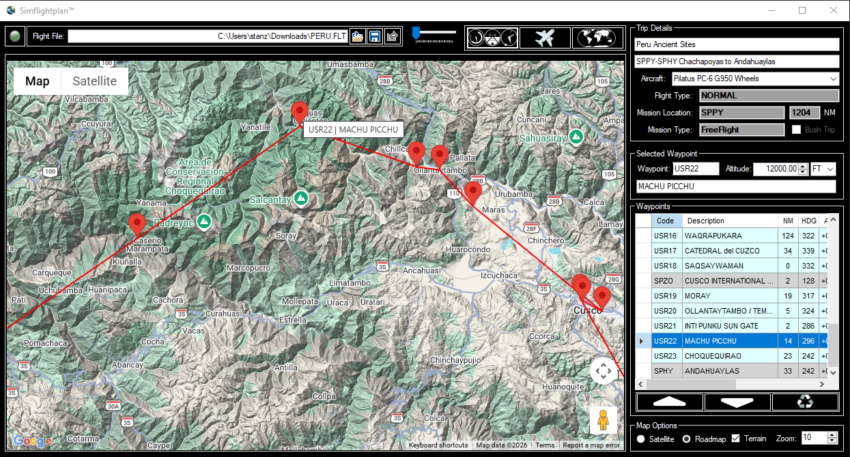
Task: Click the Sahuasiray mountain marker
Action: coord(576,137)
